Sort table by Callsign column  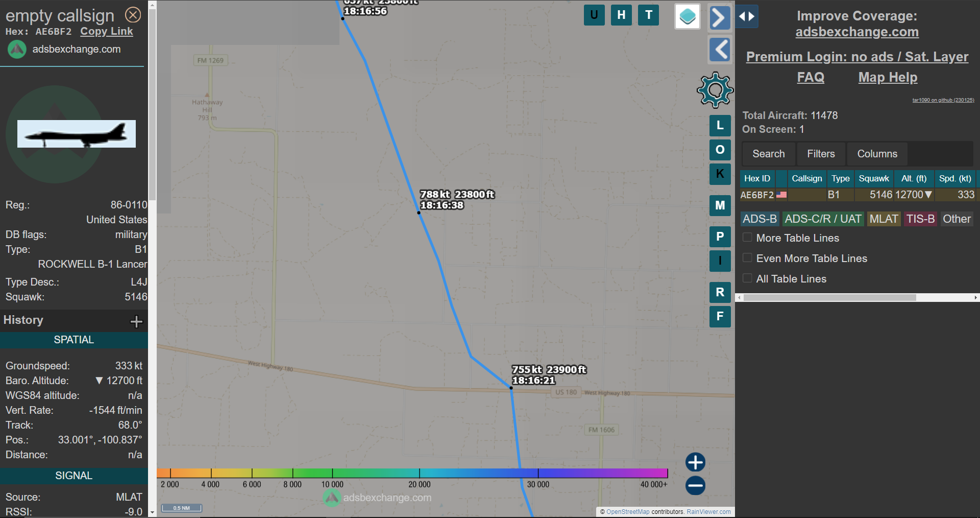pyautogui.click(x=806, y=178)
